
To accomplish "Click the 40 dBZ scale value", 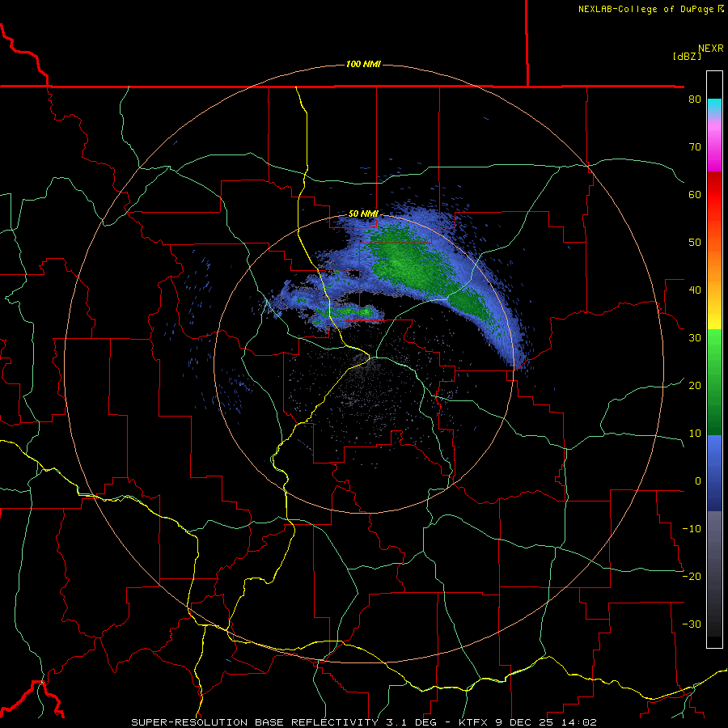I will pyautogui.click(x=695, y=290).
